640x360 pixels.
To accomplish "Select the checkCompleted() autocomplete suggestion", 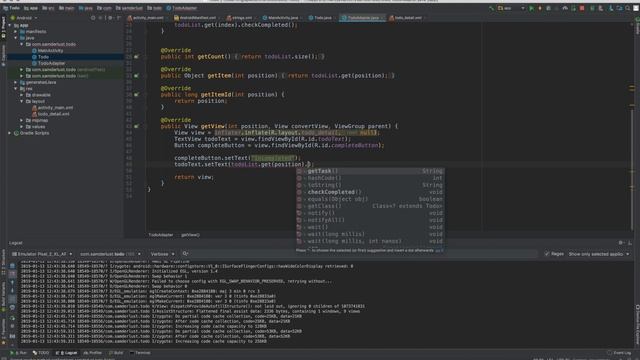I will (370, 192).
